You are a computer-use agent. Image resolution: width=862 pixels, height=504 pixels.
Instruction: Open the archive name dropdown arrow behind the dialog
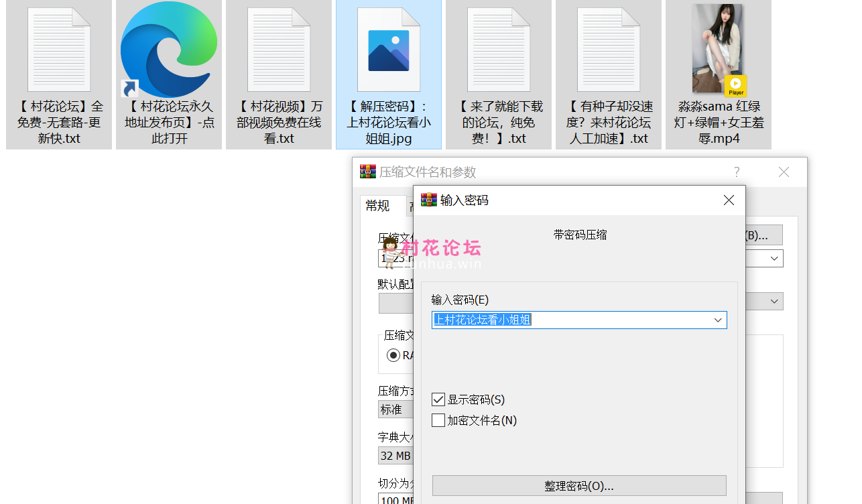[774, 258]
